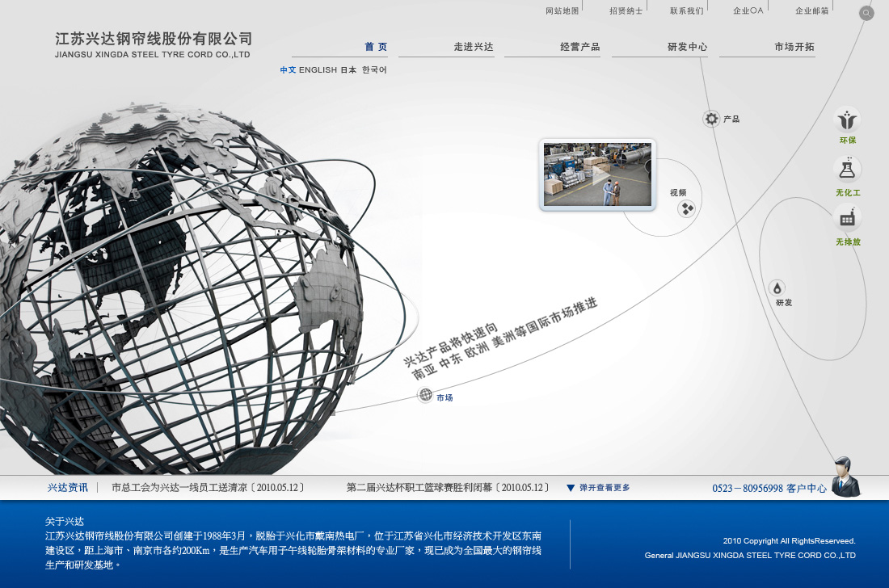Click slogan text 兴达产品将快速向
The height and width of the screenshot is (588, 889).
[x=451, y=345]
